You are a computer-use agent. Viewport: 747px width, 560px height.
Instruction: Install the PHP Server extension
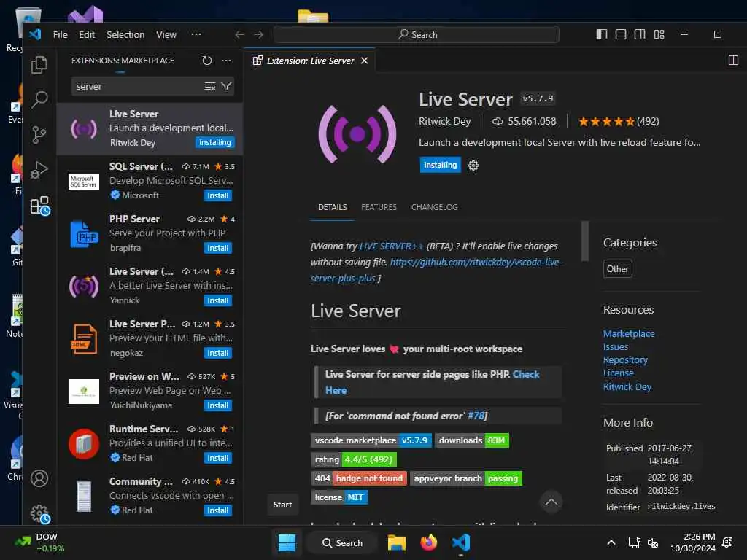pyautogui.click(x=217, y=248)
